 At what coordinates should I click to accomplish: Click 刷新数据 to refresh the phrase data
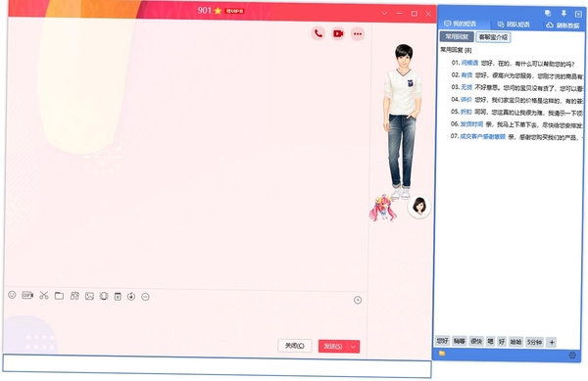click(563, 25)
